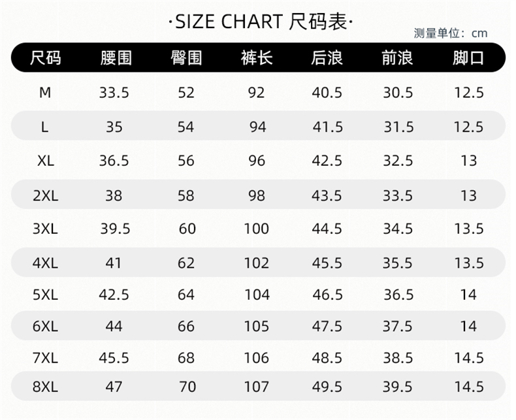Screen dimensions: 516x420
Task: Click the 脚口 column header
Action: (x=468, y=58)
